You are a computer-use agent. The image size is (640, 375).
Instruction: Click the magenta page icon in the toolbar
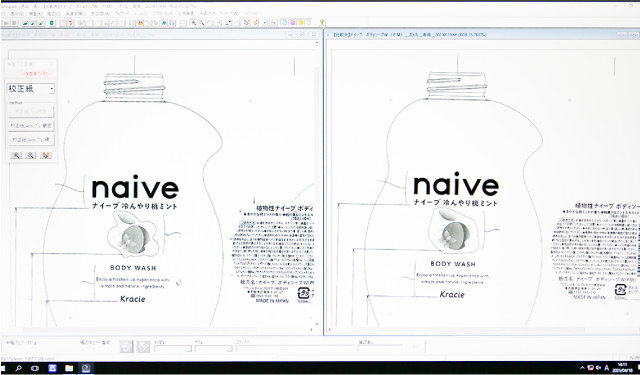pos(293,22)
